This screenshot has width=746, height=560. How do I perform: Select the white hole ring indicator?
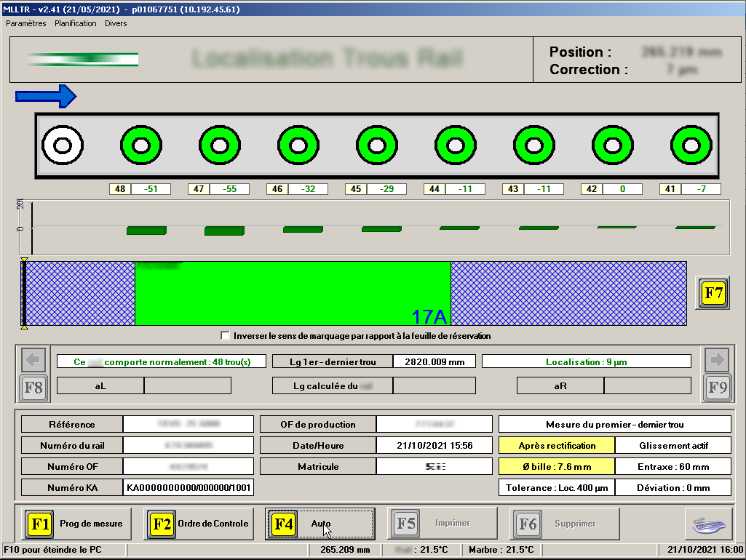click(x=62, y=145)
